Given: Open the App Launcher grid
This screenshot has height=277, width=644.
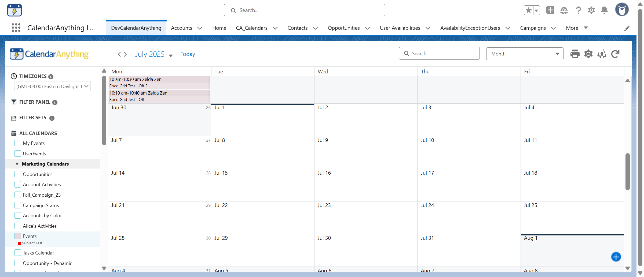Looking at the screenshot, I should [x=16, y=28].
